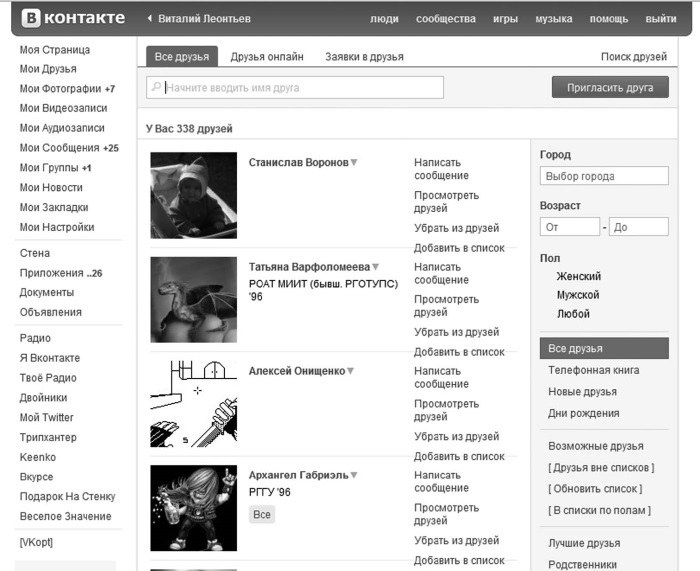
Task: Open помощь in top menu
Action: (608, 19)
